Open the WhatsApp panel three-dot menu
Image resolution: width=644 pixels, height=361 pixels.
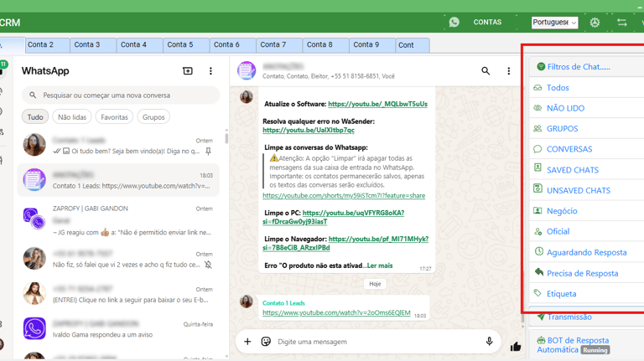[210, 71]
